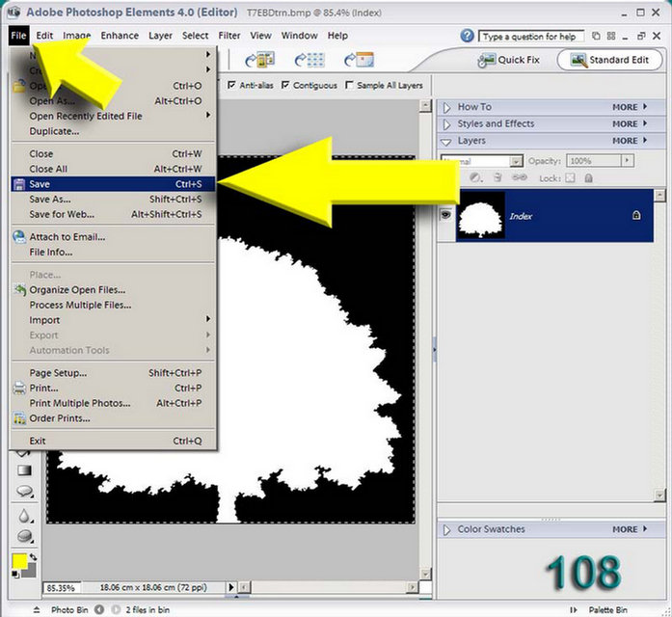Select the Gradient tool in toolbox
This screenshot has width=672, height=617.
(x=24, y=470)
